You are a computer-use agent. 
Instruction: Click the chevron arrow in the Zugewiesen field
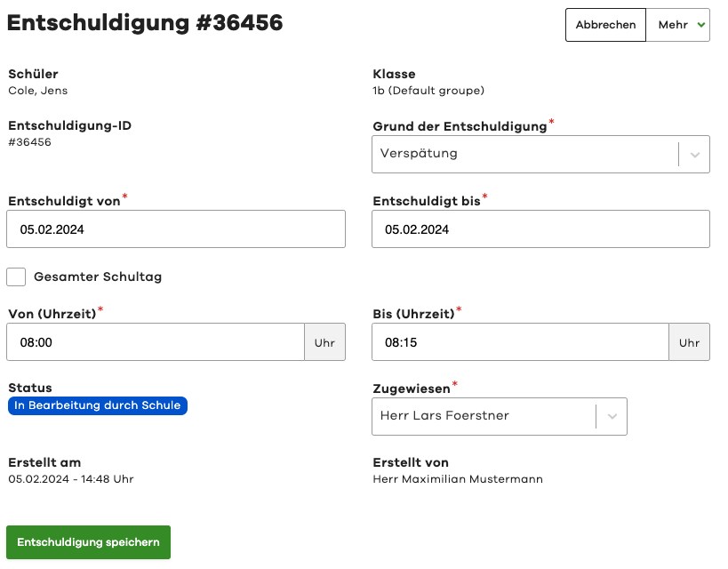[612, 416]
